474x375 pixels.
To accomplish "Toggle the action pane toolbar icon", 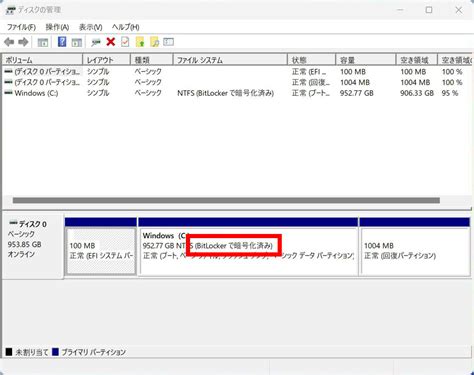I will coord(77,42).
